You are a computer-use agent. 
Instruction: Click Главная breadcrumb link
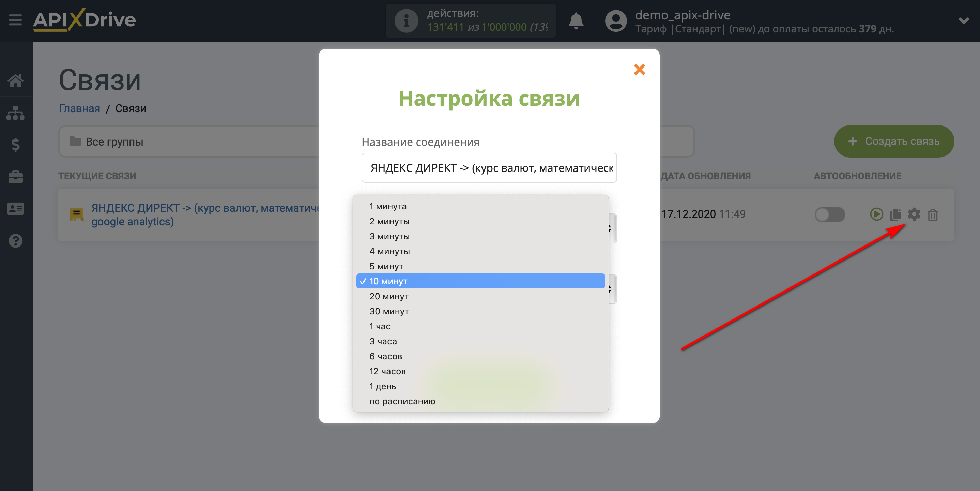[79, 108]
